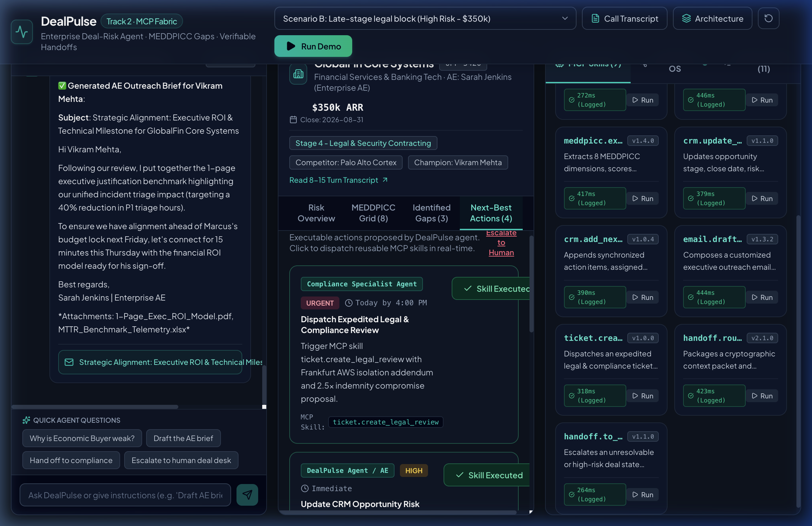Click the reset circular arrow icon
This screenshot has height=526, width=812.
click(768, 18)
